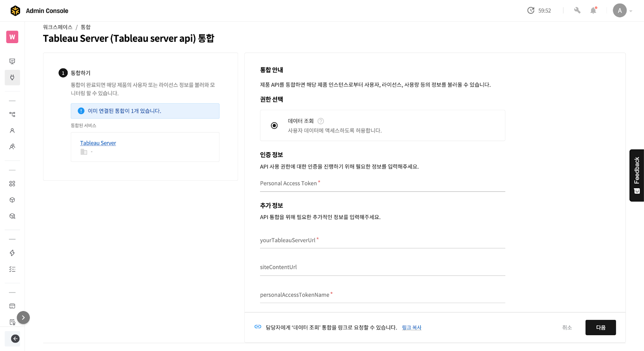Click the 통합 안내 heading

point(271,70)
